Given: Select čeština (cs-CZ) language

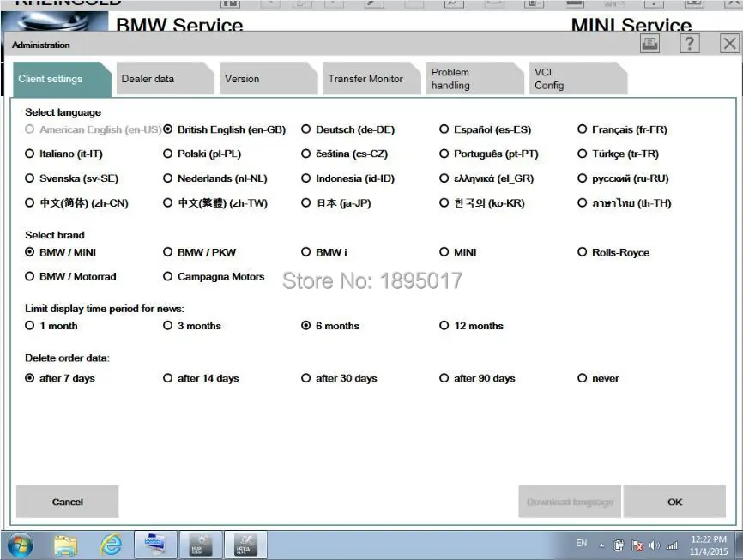Looking at the screenshot, I should point(345,154).
